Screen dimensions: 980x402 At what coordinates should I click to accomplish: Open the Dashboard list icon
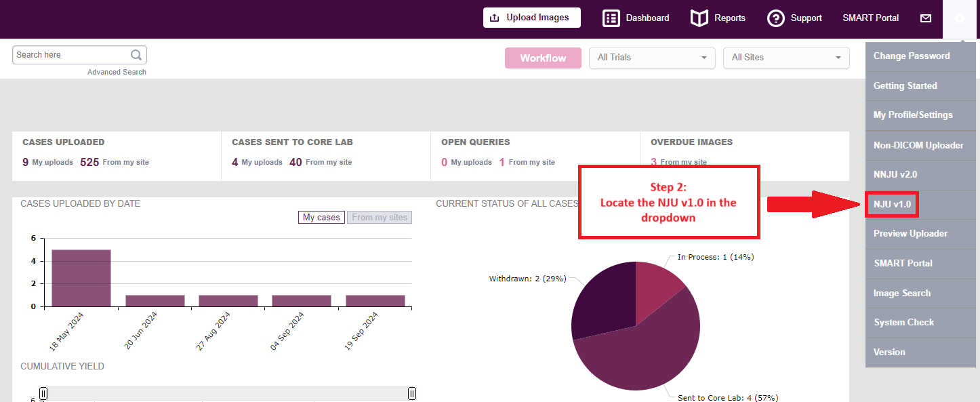point(611,18)
